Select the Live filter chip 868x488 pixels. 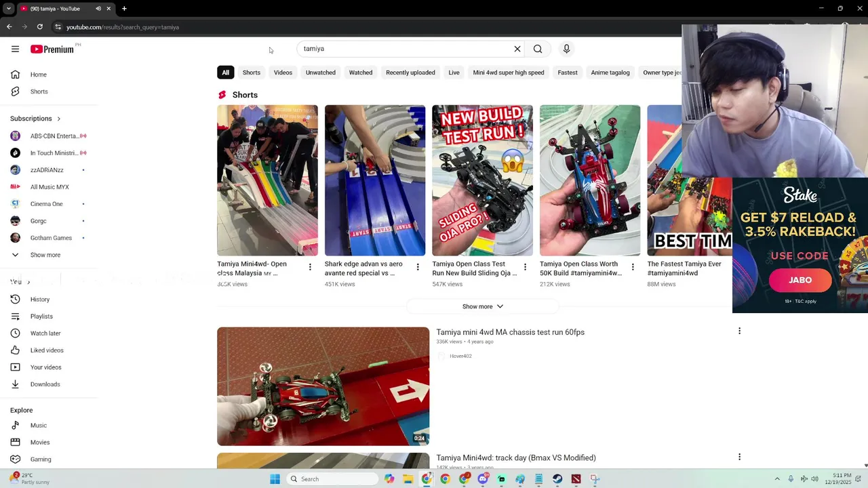coord(454,73)
